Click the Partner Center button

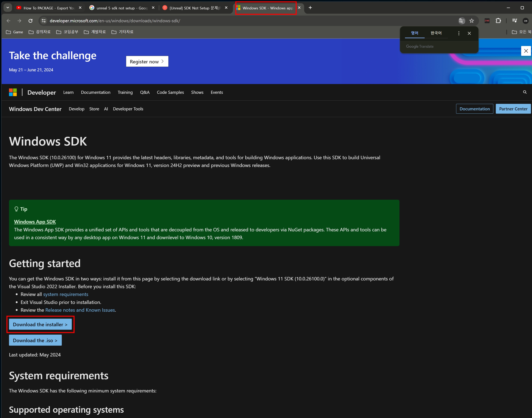(x=513, y=109)
